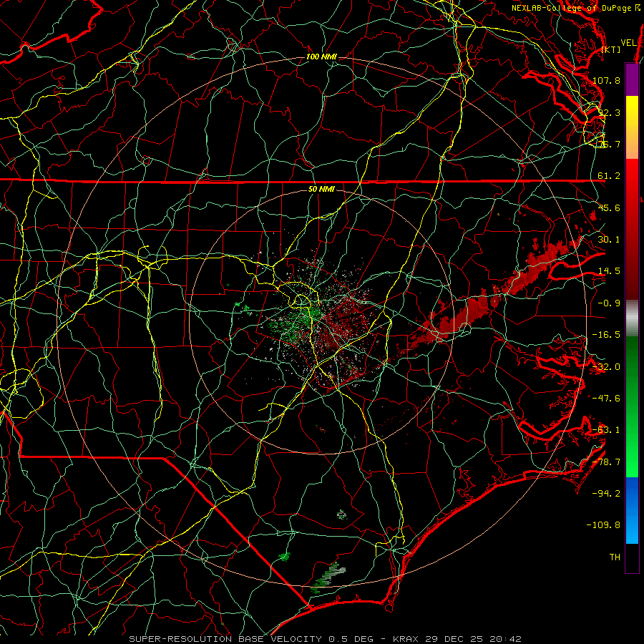Select the gray-white segment of the velocity color bar

(632, 318)
